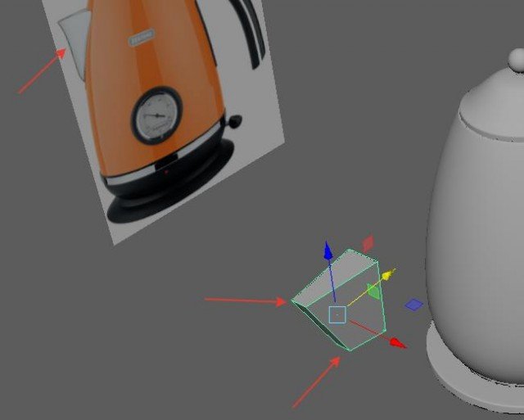Select the green plane handle on the manipulator
Screen dimensions: 524x420
pyautogui.click(x=373, y=291)
